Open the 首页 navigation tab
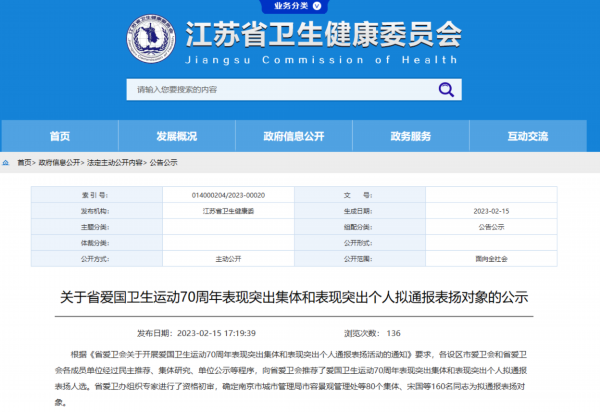This screenshot has width=600, height=412. (60, 136)
